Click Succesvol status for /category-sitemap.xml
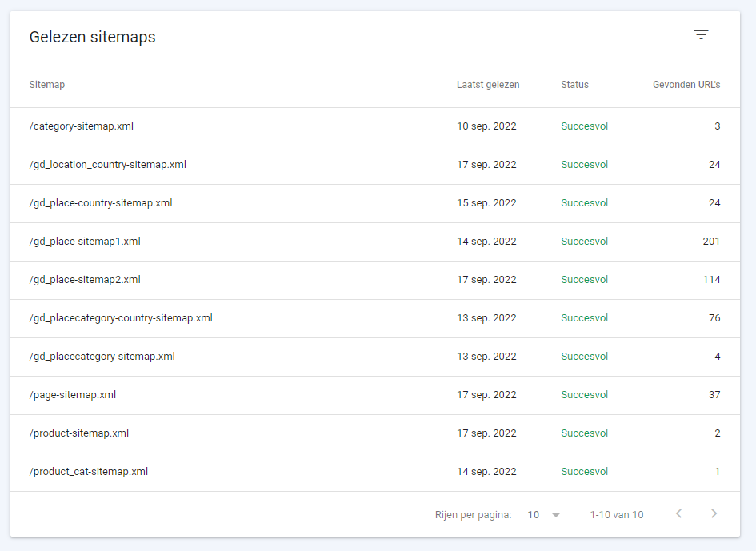Screen dimensions: 756x551 click(x=584, y=126)
